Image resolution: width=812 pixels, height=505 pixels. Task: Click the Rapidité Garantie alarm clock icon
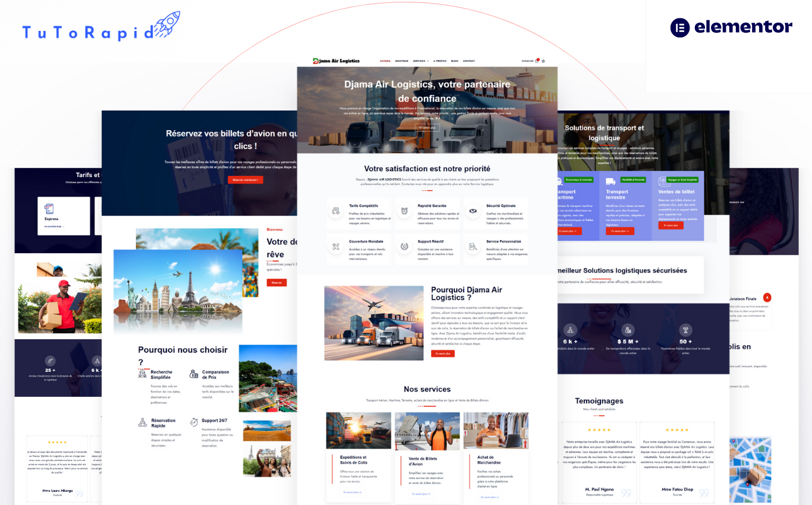click(404, 211)
